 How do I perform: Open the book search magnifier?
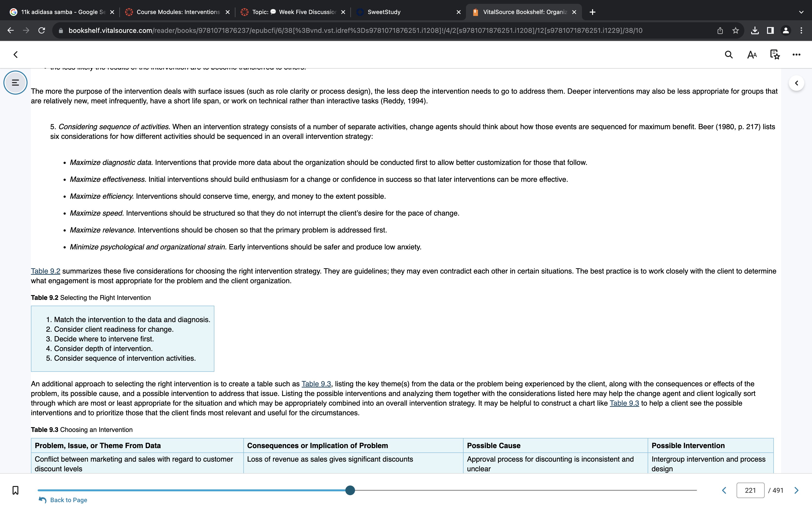pyautogui.click(x=728, y=55)
